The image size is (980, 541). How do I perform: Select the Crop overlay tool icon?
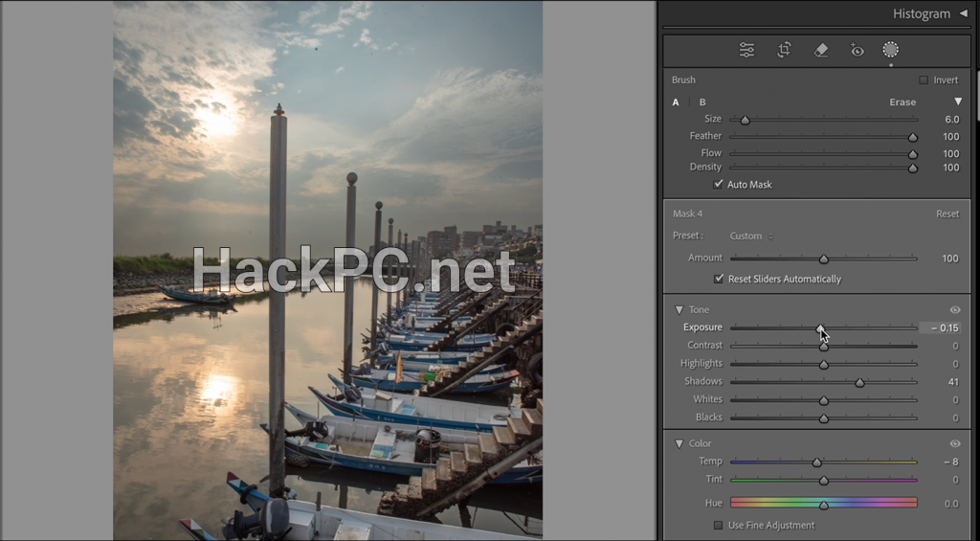coord(784,50)
